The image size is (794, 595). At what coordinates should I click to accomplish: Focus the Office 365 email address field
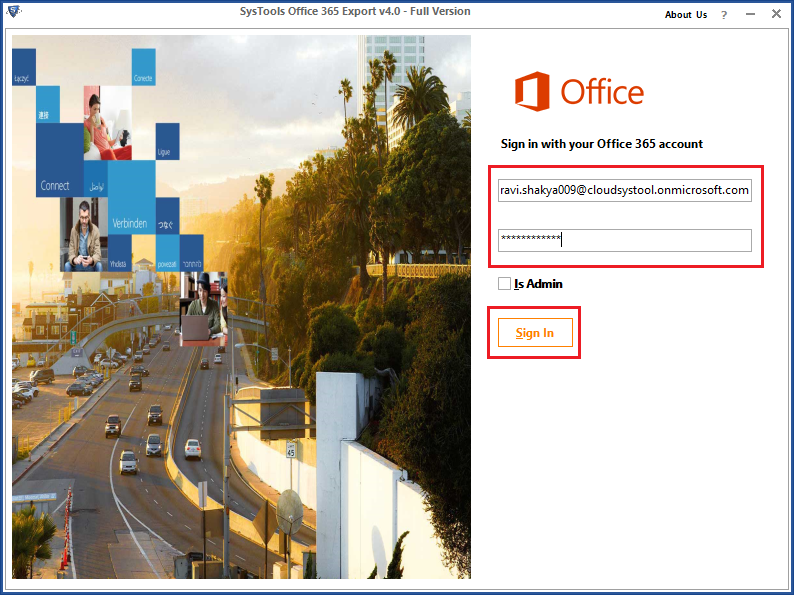pos(624,190)
